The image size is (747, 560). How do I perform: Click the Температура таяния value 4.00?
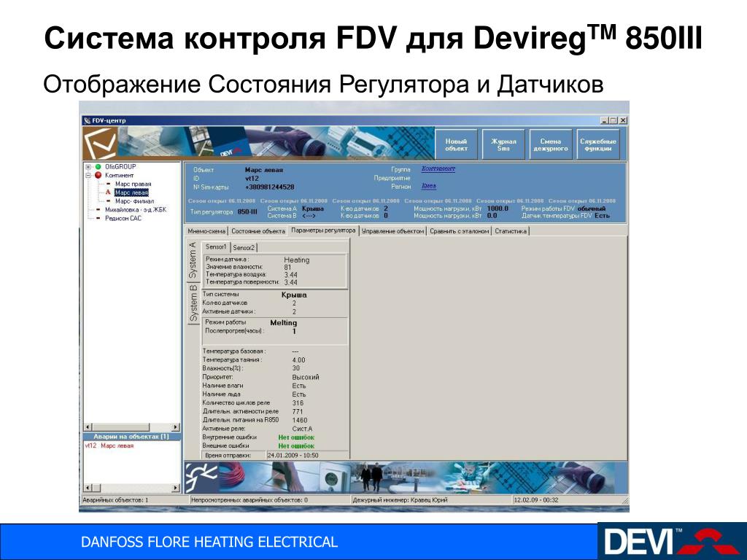pos(298,360)
